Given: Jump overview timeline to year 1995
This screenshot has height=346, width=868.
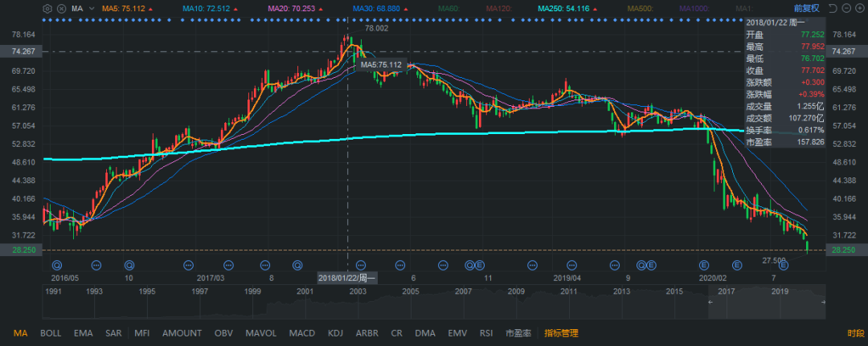Looking at the screenshot, I should coord(147,291).
